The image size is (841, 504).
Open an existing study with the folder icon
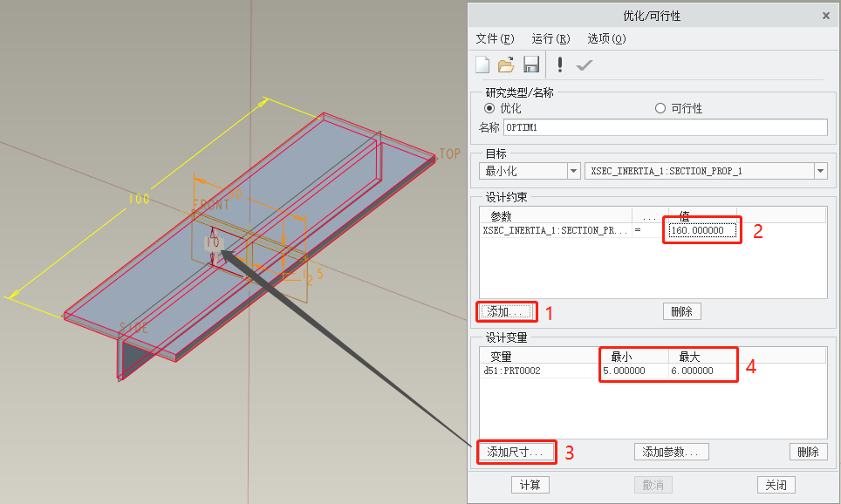[x=507, y=64]
